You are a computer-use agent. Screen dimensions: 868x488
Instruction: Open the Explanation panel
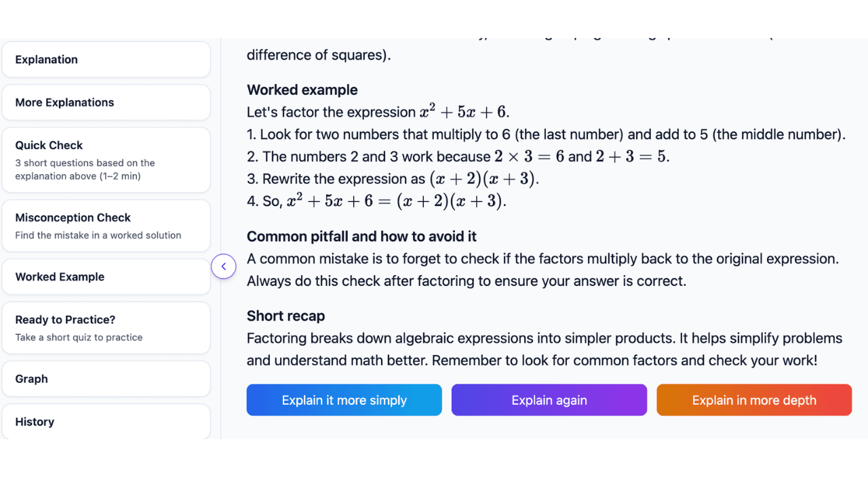(x=106, y=60)
